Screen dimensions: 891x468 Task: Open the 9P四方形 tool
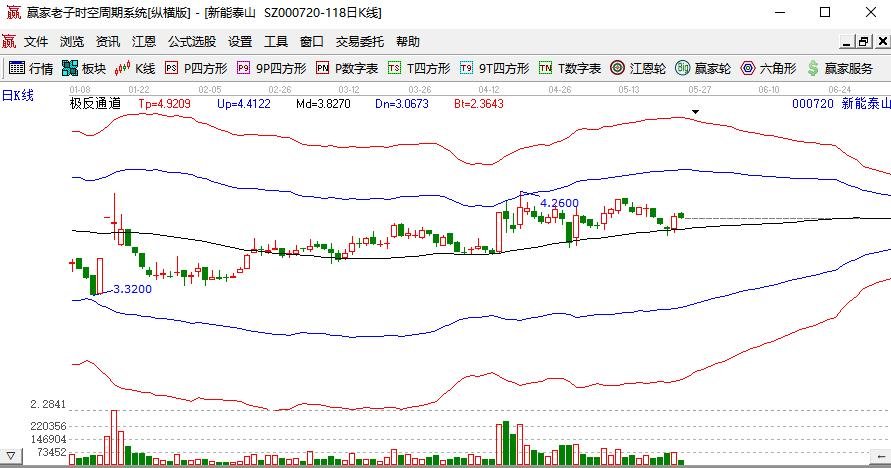coord(272,69)
